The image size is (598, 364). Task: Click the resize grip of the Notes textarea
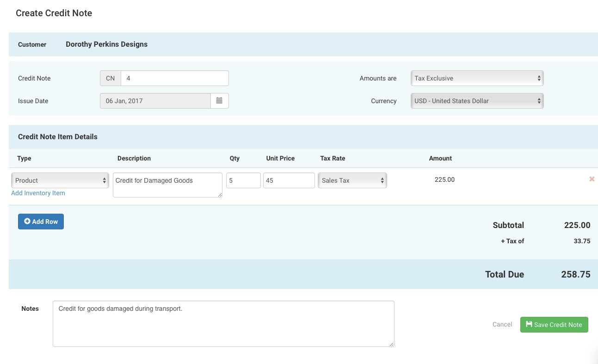pyautogui.click(x=392, y=344)
